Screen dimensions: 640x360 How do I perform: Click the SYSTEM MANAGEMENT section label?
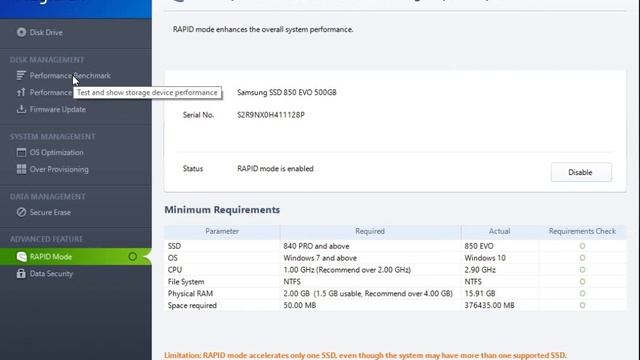point(53,136)
